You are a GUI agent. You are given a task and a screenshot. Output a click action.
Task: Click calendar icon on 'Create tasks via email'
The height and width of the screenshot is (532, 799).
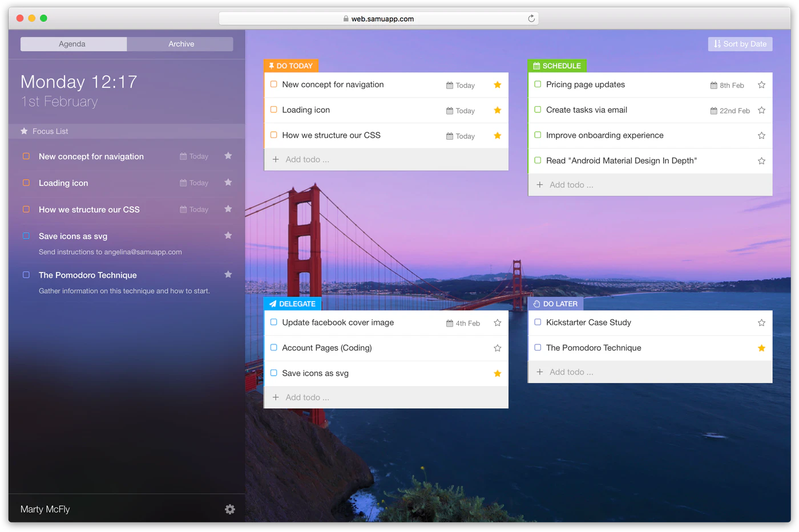713,111
